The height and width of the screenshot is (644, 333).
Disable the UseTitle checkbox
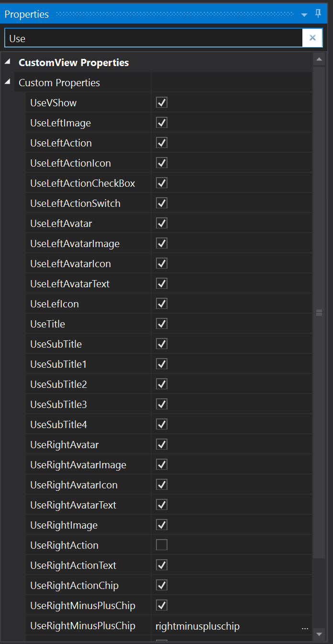coord(162,324)
